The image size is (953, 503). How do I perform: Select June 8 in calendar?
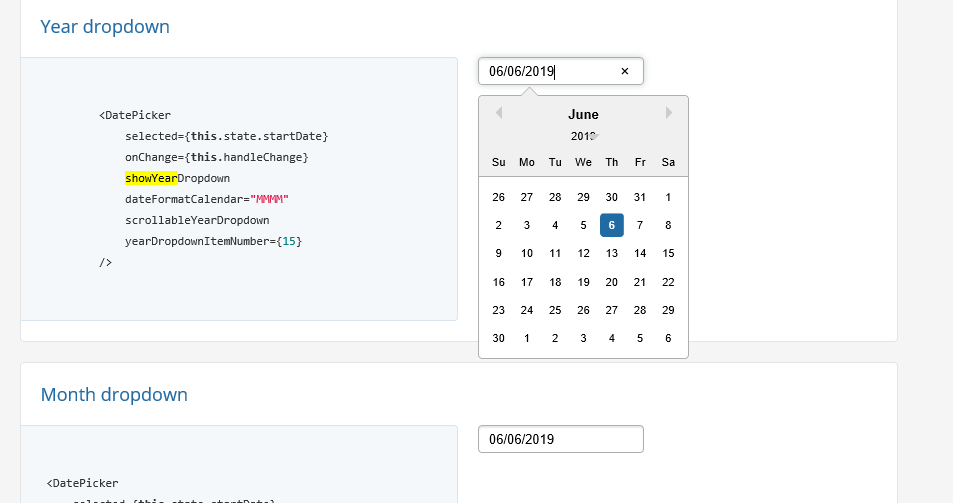[x=668, y=225]
